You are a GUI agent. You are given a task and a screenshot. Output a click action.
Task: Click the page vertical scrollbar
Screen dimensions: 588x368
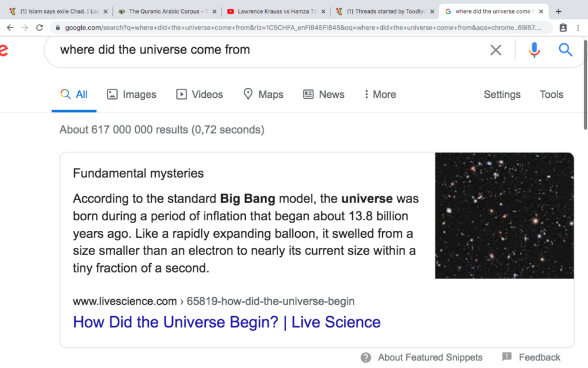tap(586, 84)
